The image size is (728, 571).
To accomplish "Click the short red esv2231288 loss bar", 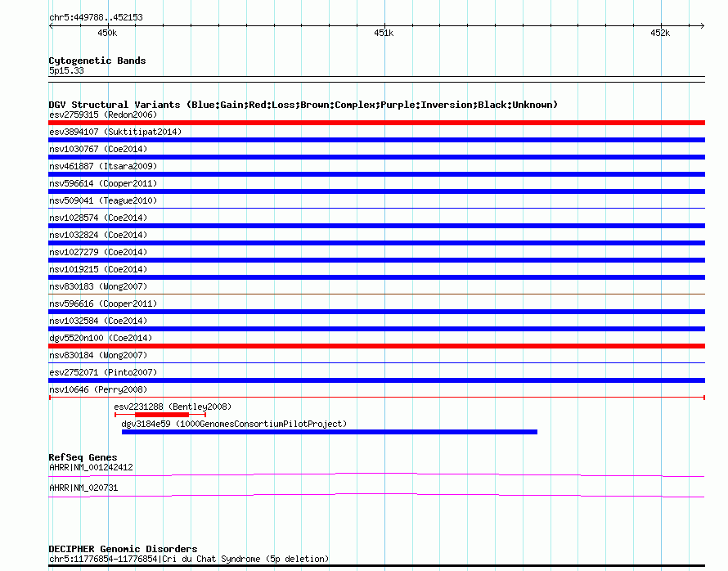I will [162, 415].
